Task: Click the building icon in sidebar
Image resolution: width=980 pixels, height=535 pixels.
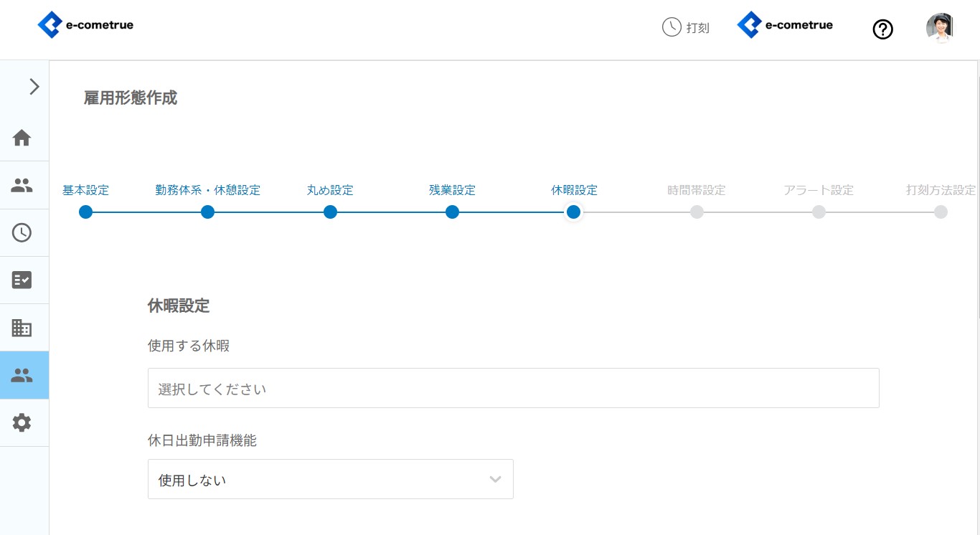Action: (22, 328)
